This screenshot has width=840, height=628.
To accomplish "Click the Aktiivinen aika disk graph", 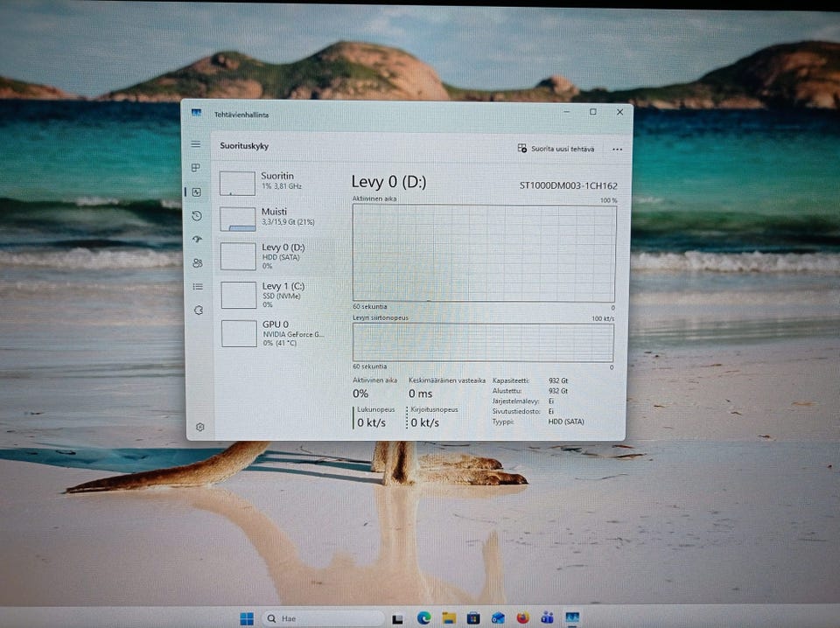I will [x=484, y=253].
